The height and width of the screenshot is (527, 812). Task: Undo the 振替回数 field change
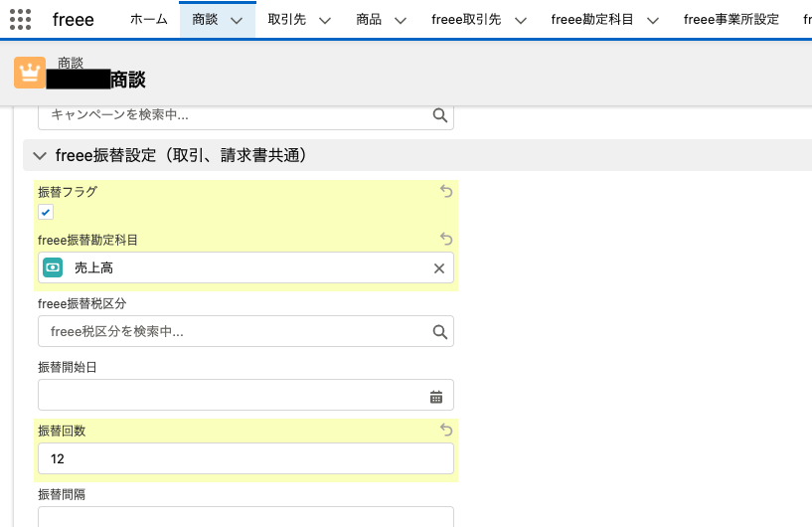446,430
